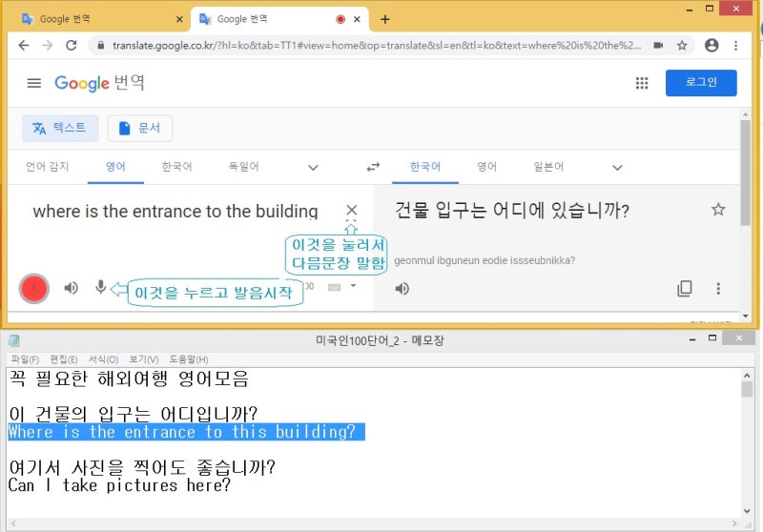Expand more source languages
763x532 pixels.
pos(313,168)
